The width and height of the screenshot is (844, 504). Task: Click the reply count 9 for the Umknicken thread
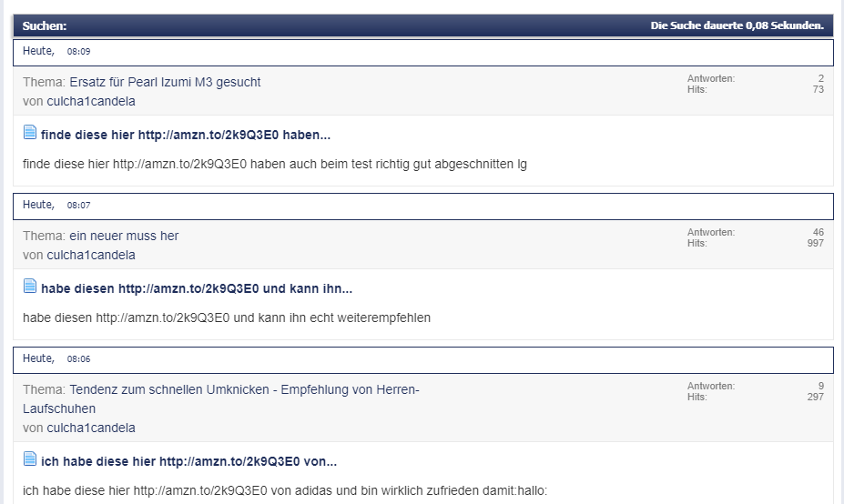(x=820, y=386)
